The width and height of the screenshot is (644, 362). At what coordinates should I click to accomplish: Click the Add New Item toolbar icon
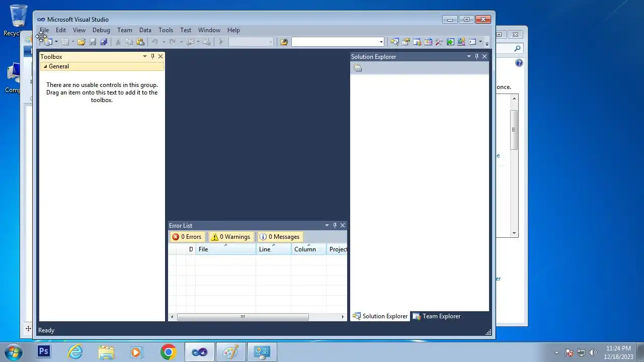pos(65,42)
